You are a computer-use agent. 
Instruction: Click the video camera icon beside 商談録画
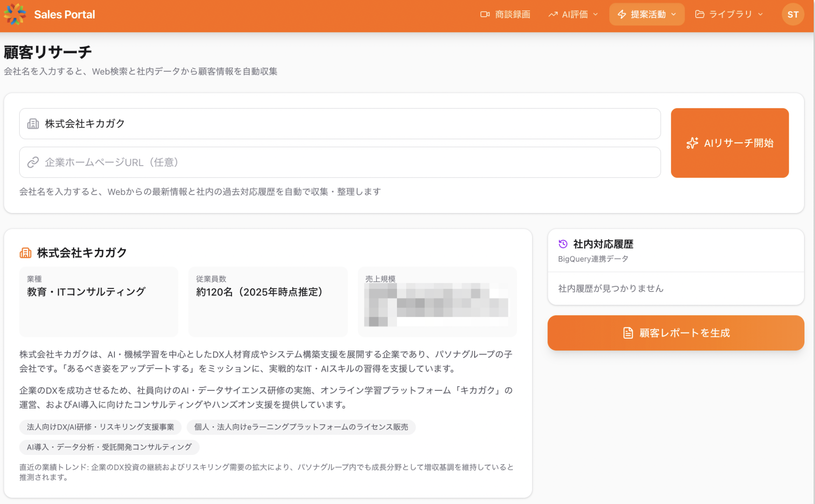(485, 14)
